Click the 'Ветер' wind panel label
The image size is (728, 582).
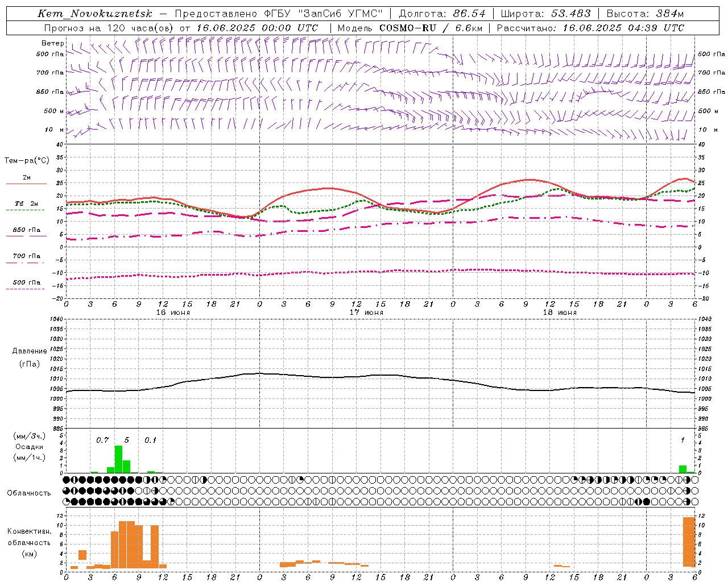pos(52,43)
